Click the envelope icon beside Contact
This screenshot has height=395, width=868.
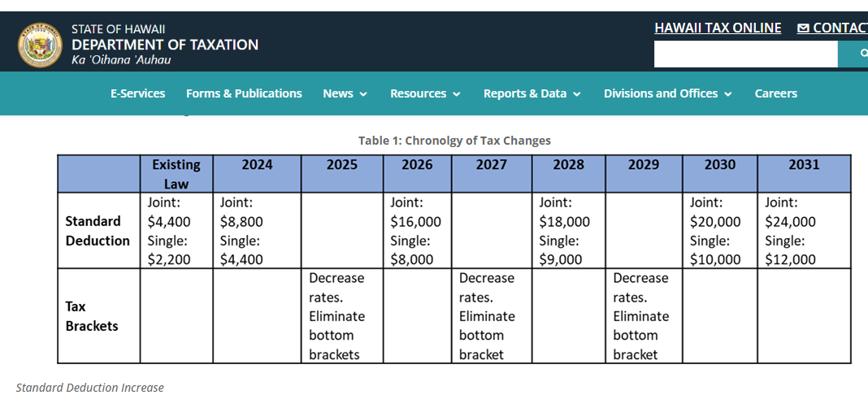pos(803,28)
